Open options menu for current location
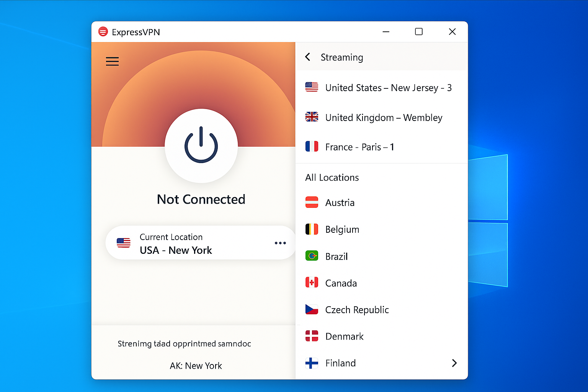Image resolution: width=588 pixels, height=392 pixels. (x=280, y=243)
